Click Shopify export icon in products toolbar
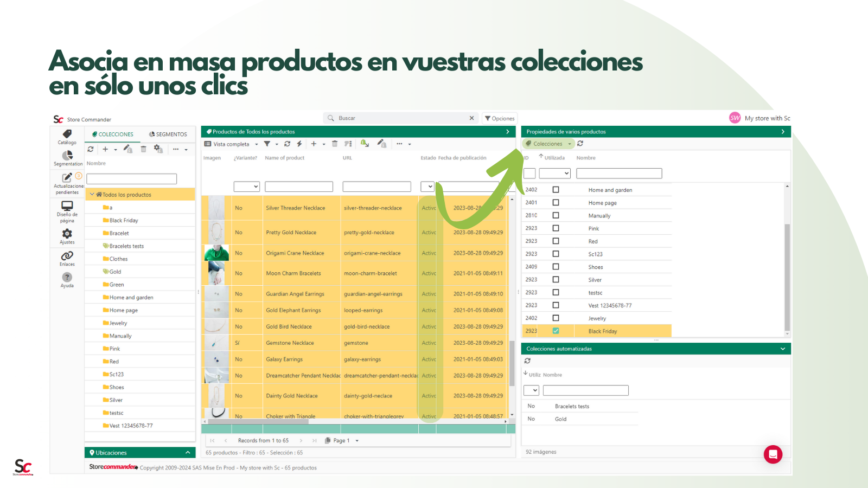This screenshot has width=868, height=488. [365, 143]
